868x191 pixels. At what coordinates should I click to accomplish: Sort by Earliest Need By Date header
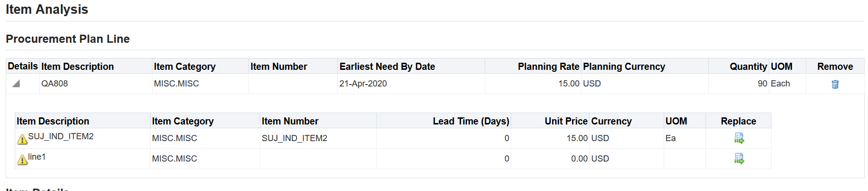click(387, 67)
